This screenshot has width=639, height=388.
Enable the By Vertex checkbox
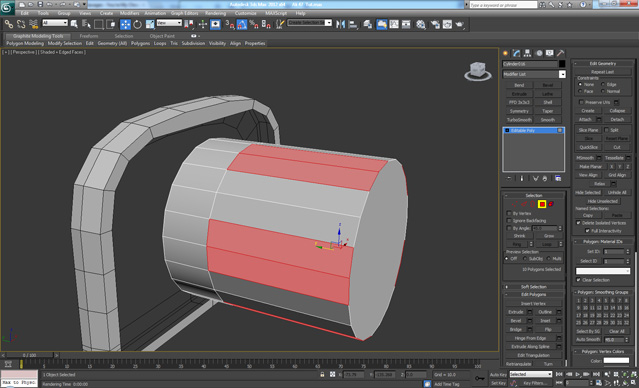click(x=509, y=213)
